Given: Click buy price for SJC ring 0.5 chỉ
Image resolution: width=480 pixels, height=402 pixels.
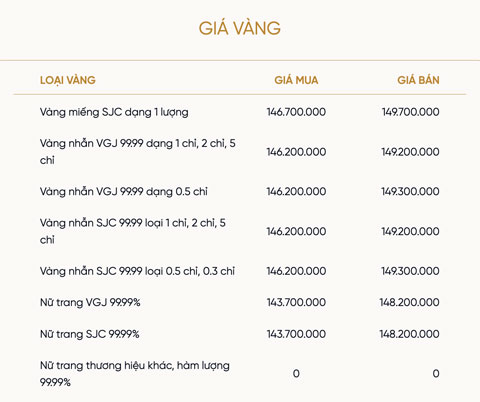Looking at the screenshot, I should (296, 271).
